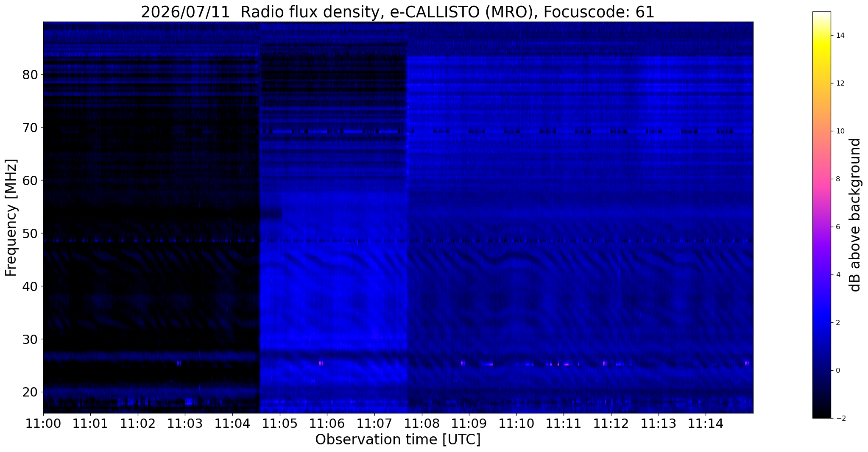868x452 pixels.
Task: Click the colorbar tick label 2
Action: [x=838, y=323]
